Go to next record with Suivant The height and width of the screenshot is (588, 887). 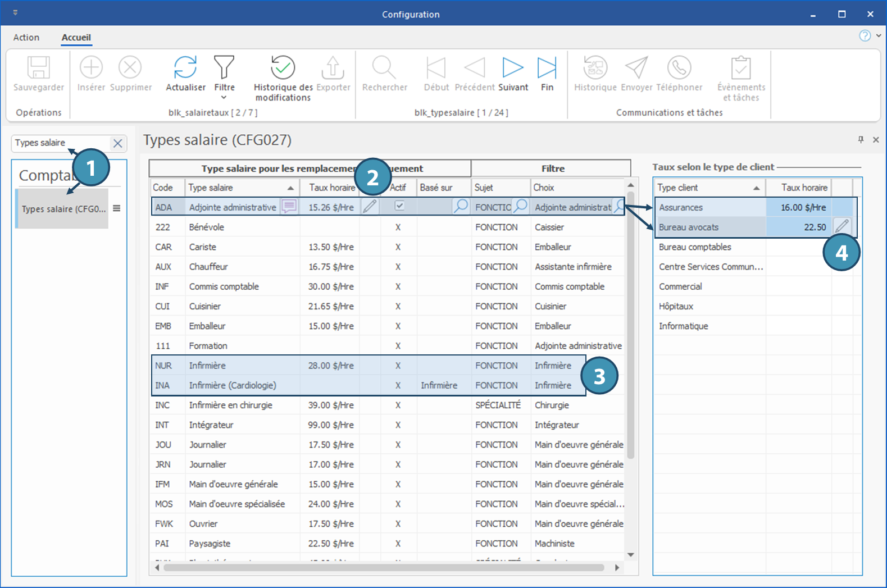point(512,68)
